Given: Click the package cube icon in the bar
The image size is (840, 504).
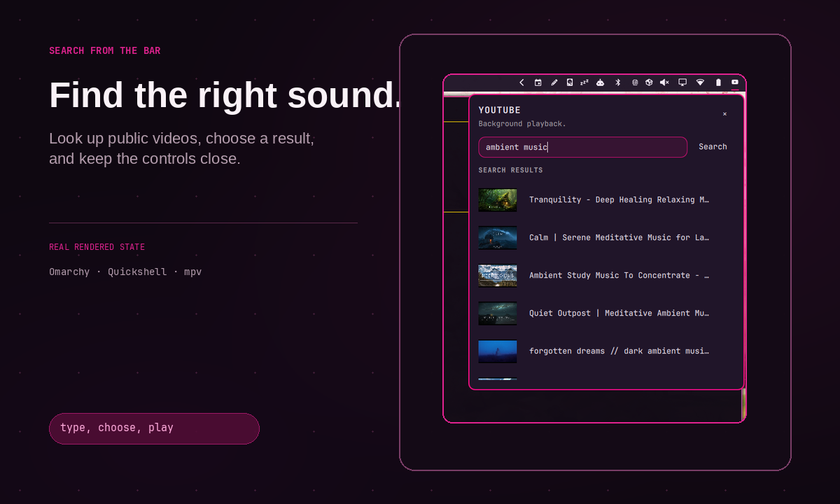Looking at the screenshot, I should click(649, 83).
